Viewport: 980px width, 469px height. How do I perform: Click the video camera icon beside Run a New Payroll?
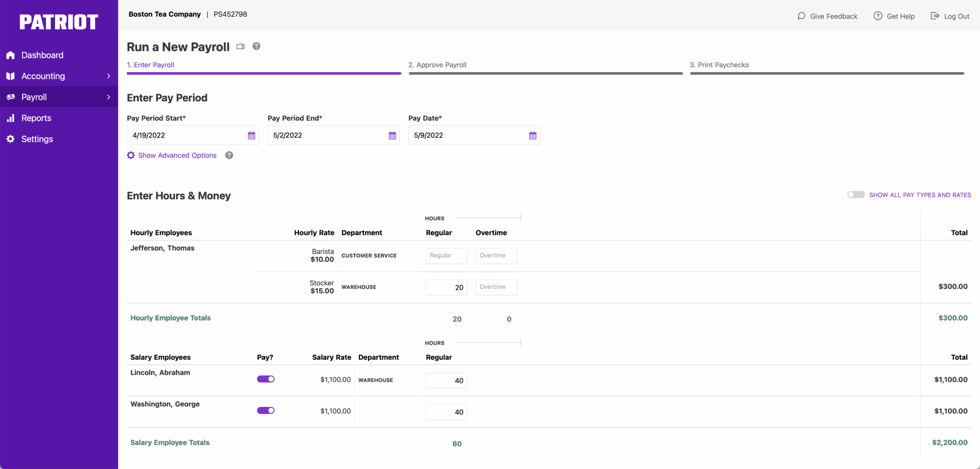(240, 46)
